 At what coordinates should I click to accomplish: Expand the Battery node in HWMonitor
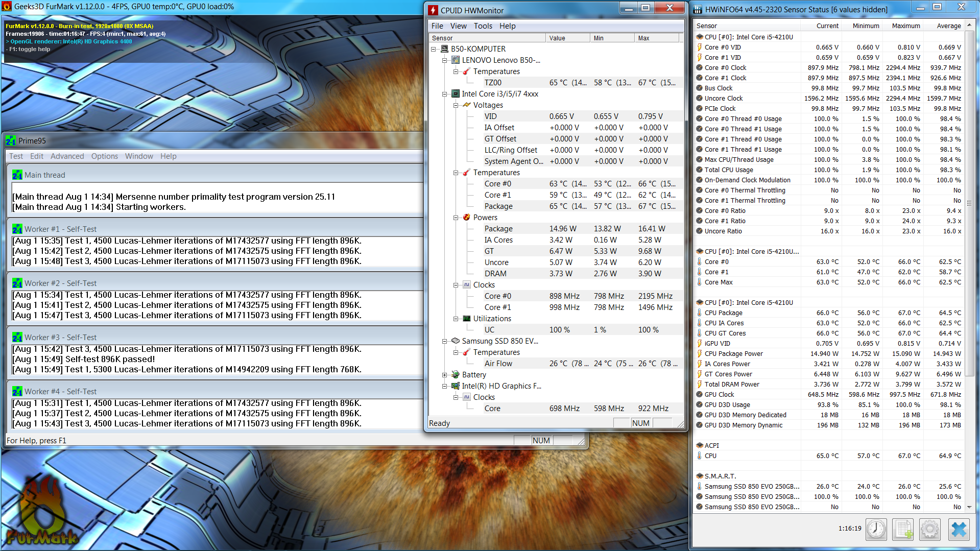[x=445, y=375]
